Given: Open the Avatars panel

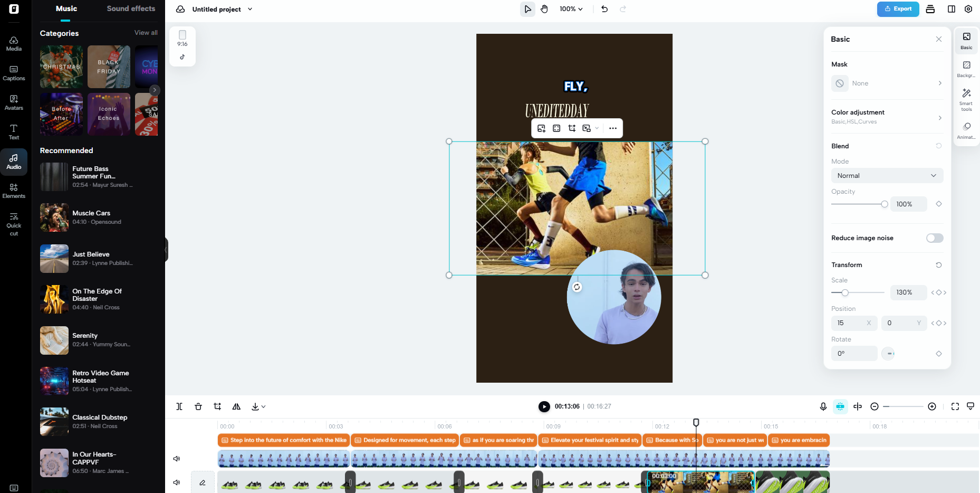Looking at the screenshot, I should (x=14, y=103).
